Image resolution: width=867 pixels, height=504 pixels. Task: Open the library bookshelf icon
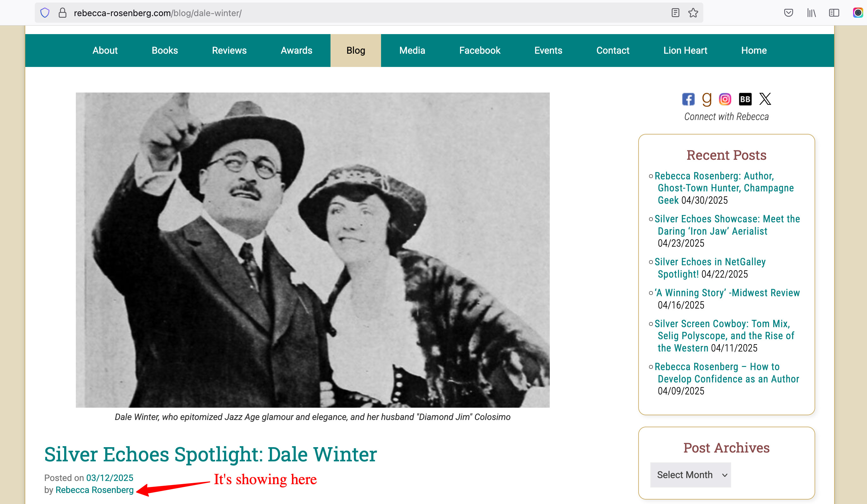[x=811, y=13]
